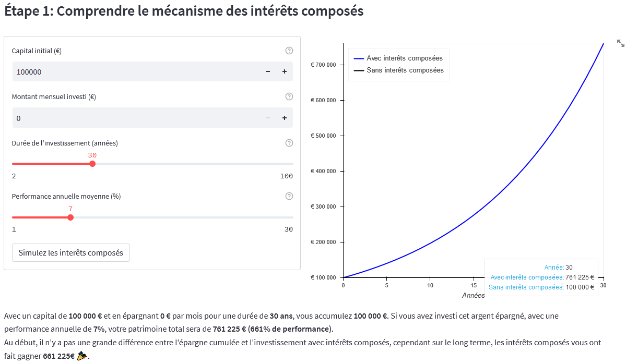This screenshot has height=364, width=626.
Task: Click the Étape 1 heading text
Action: coord(184,11)
